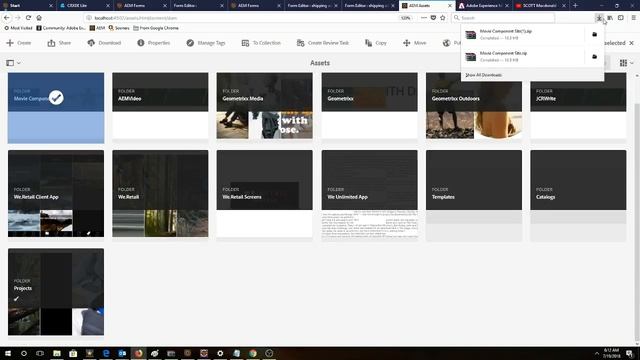The image size is (640, 360).
Task: Click the Pocket save icon
Action: pyautogui.click(x=433, y=18)
